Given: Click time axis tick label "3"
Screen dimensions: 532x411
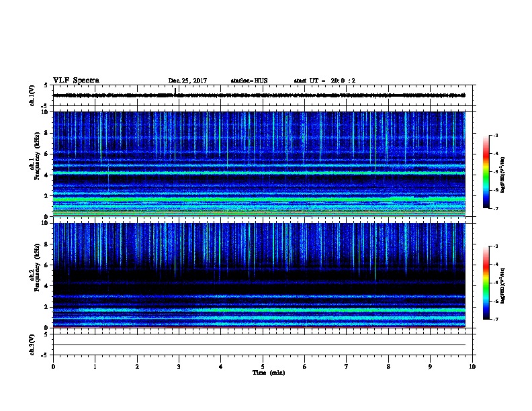Looking at the screenshot, I should tap(179, 367).
